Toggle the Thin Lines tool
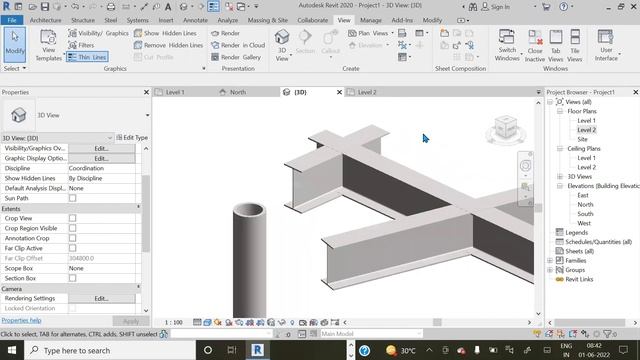The width and height of the screenshot is (640, 360). [x=87, y=57]
